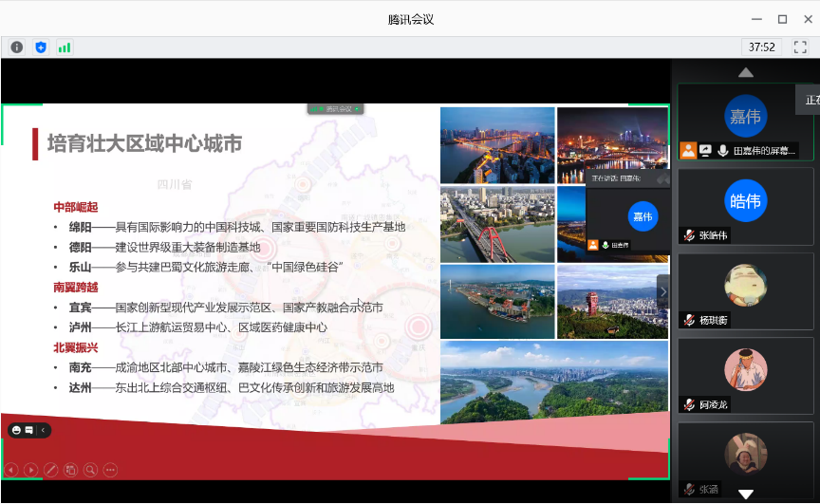Advance to the next slide arrow button
The image size is (820, 504).
point(31,470)
